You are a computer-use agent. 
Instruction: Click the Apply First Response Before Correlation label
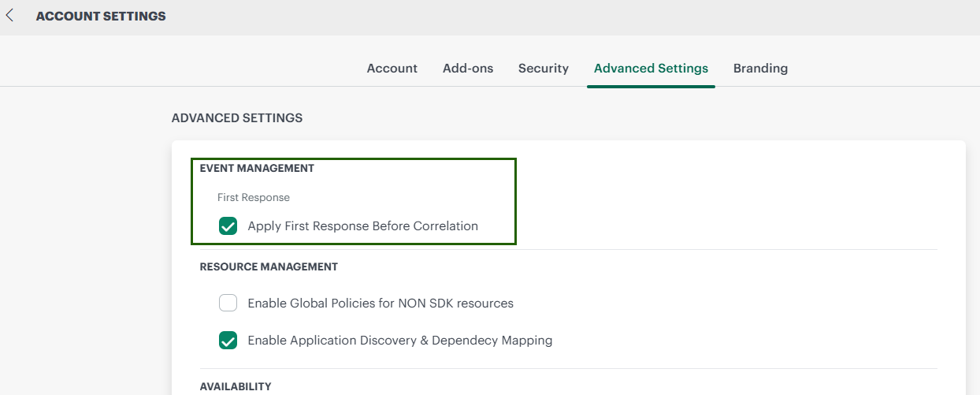[x=362, y=226]
